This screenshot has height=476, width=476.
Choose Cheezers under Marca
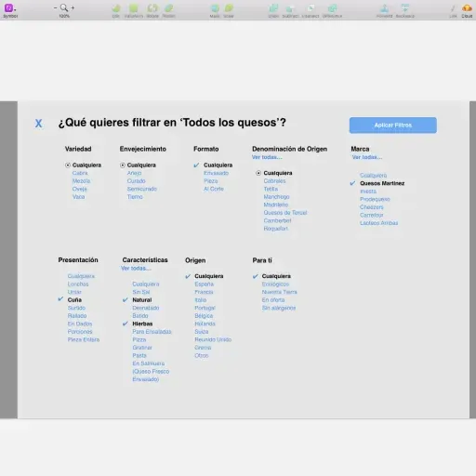372,207
